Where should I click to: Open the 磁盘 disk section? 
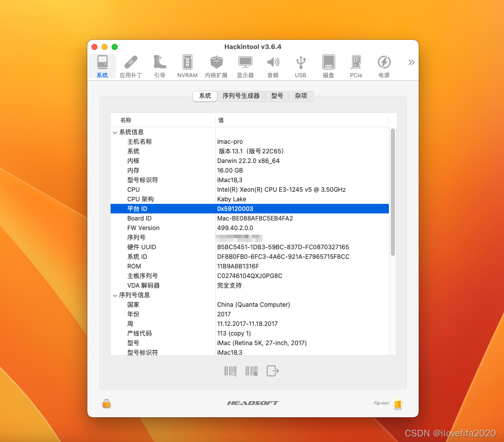pyautogui.click(x=328, y=67)
